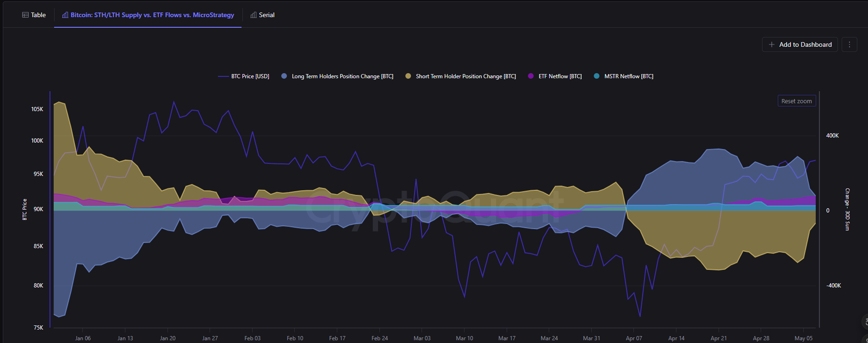Viewport: 868px width, 343px height.
Task: Select the Bitcoin STH/LTH Supply chart tab
Action: click(152, 15)
